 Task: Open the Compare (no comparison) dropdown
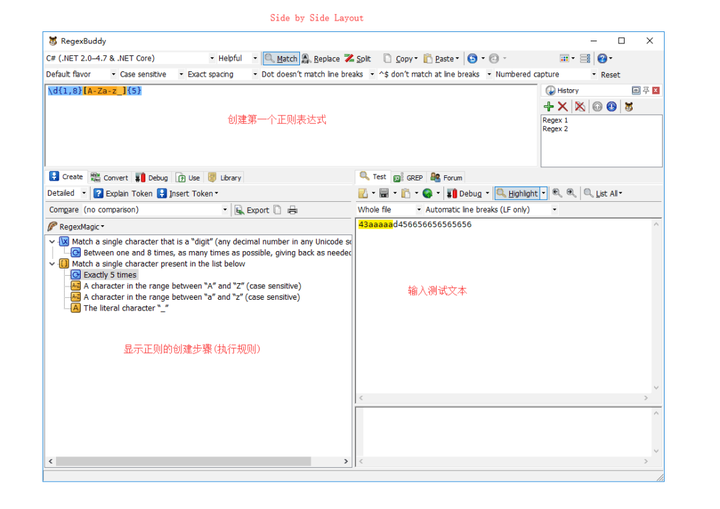(x=138, y=210)
